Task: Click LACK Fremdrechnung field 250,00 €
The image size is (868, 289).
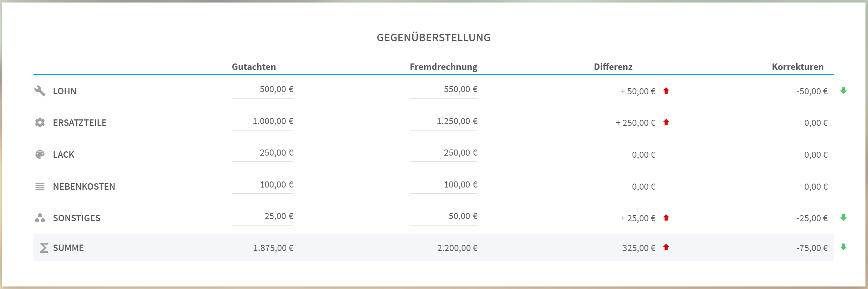Action: coord(444,153)
